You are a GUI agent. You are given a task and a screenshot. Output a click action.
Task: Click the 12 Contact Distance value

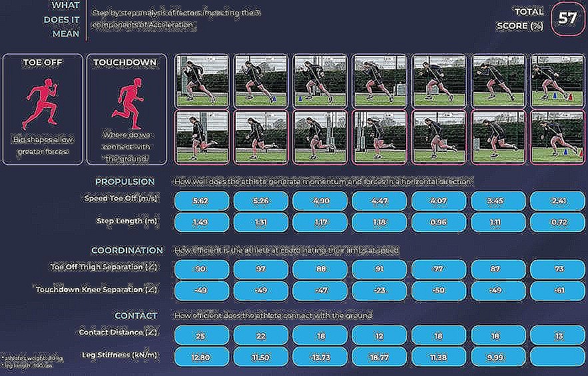pyautogui.click(x=379, y=335)
